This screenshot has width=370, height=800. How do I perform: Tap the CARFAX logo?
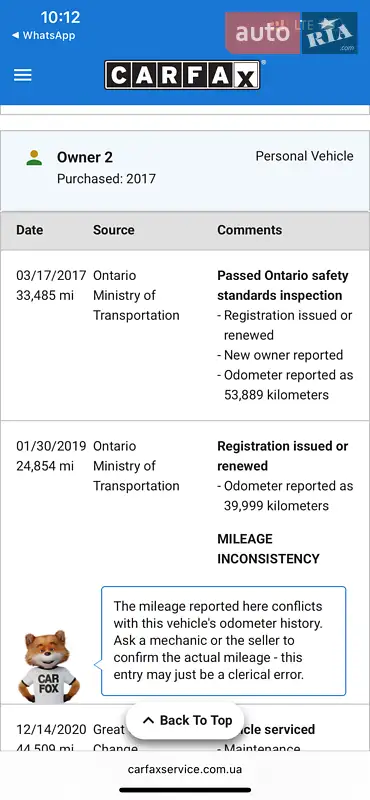(x=182, y=76)
